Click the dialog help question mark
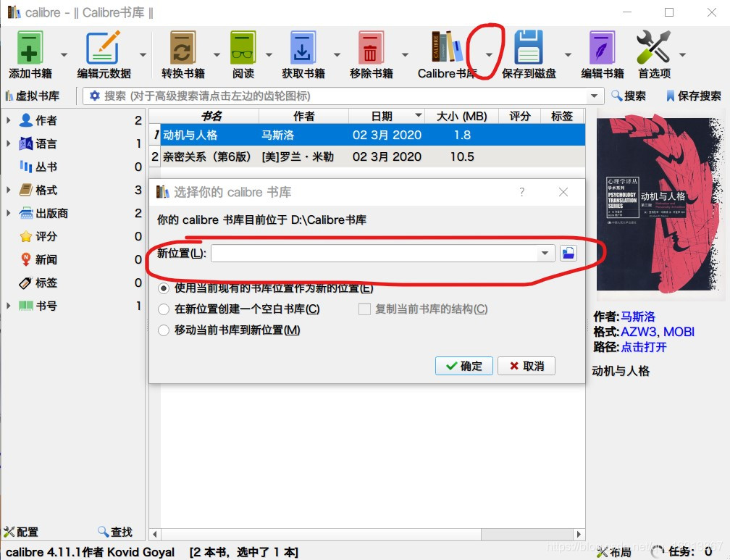The image size is (730, 560). pos(522,192)
